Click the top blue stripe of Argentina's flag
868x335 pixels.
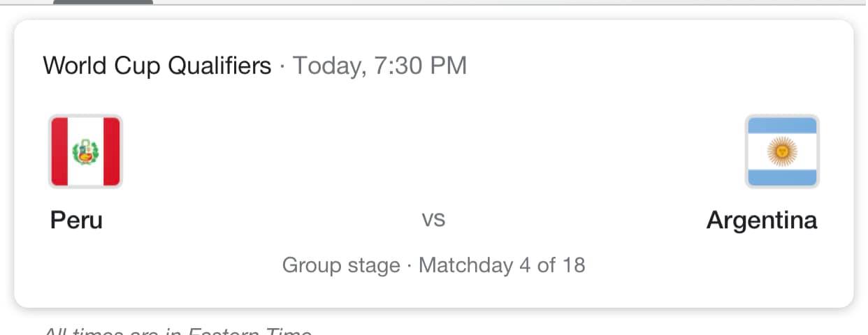coord(781,126)
